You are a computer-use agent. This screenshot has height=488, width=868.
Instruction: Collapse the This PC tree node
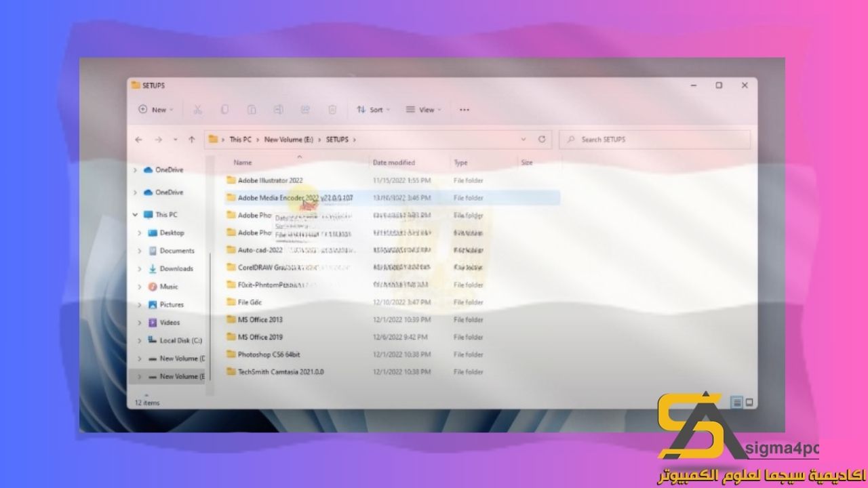pos(136,215)
